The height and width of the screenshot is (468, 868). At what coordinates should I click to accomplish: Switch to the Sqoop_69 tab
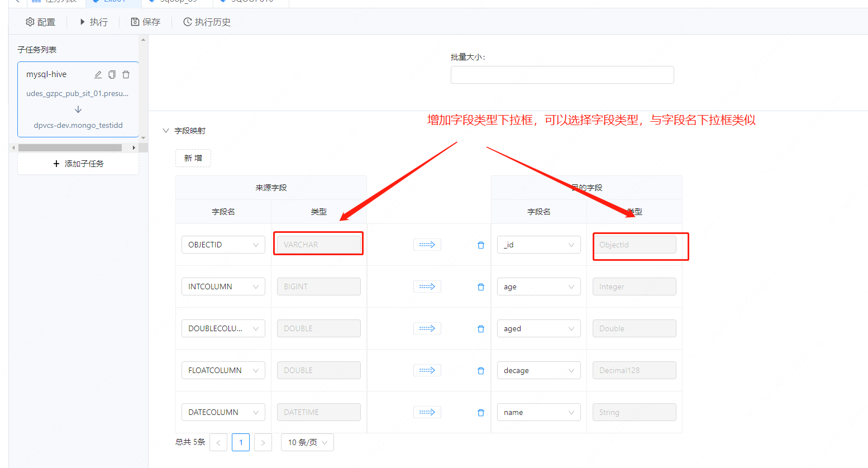coord(177,1)
